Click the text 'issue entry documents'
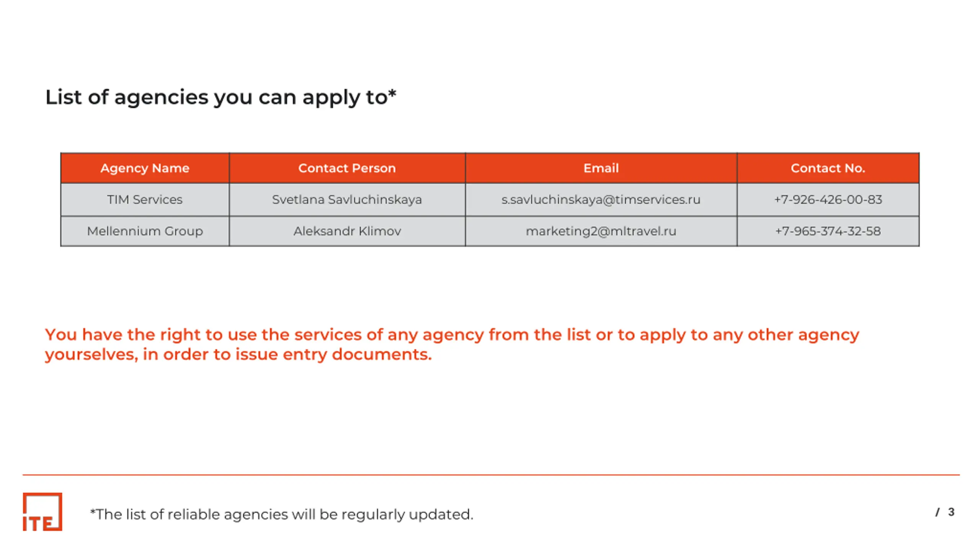This screenshot has width=980, height=551. coord(333,354)
